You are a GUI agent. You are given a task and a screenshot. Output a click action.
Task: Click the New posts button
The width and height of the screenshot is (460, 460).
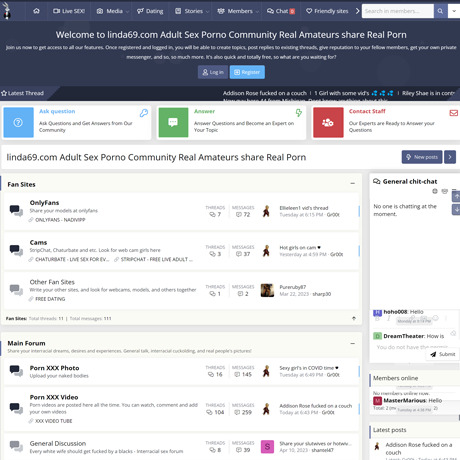(x=422, y=157)
